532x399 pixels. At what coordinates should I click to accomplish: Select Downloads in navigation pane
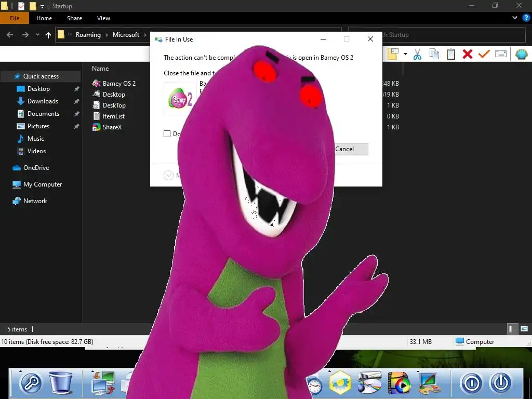43,101
